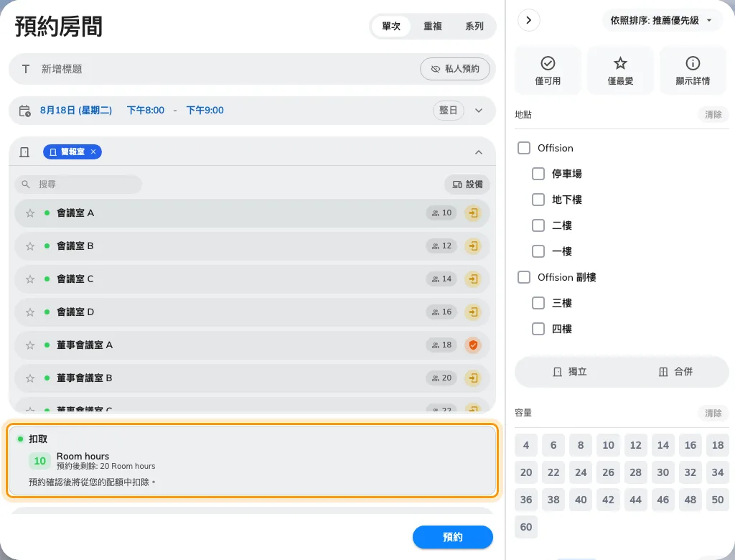This screenshot has height=560, width=735.
Task: Select capacity 12
Action: (636, 446)
